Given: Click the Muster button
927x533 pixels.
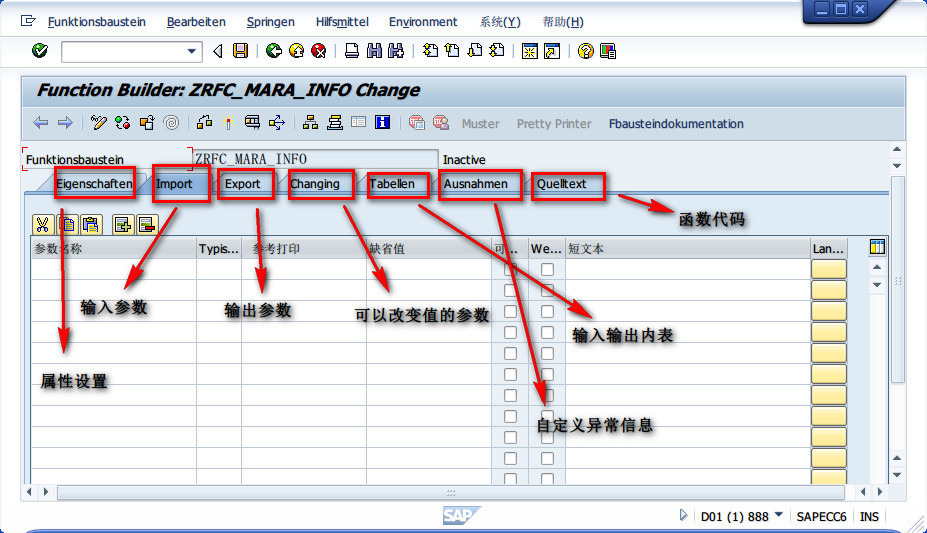Looking at the screenshot, I should [x=480, y=124].
